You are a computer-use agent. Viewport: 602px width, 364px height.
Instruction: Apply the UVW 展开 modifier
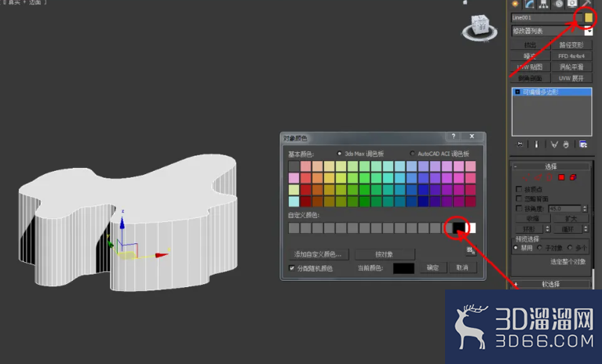click(x=571, y=78)
